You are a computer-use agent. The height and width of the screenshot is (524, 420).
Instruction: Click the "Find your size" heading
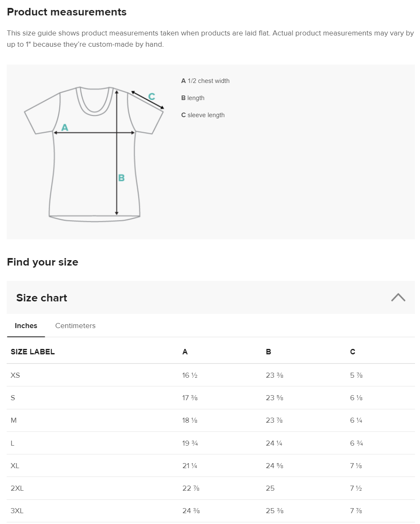coord(43,262)
